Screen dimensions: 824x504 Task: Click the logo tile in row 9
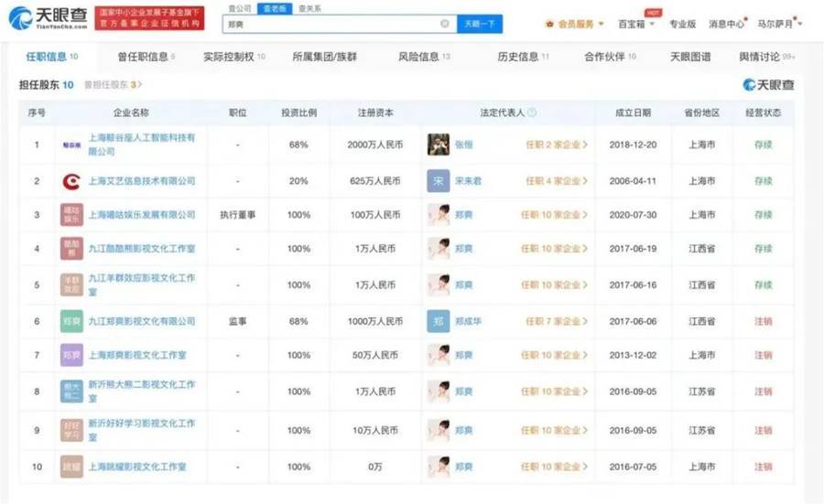click(72, 431)
